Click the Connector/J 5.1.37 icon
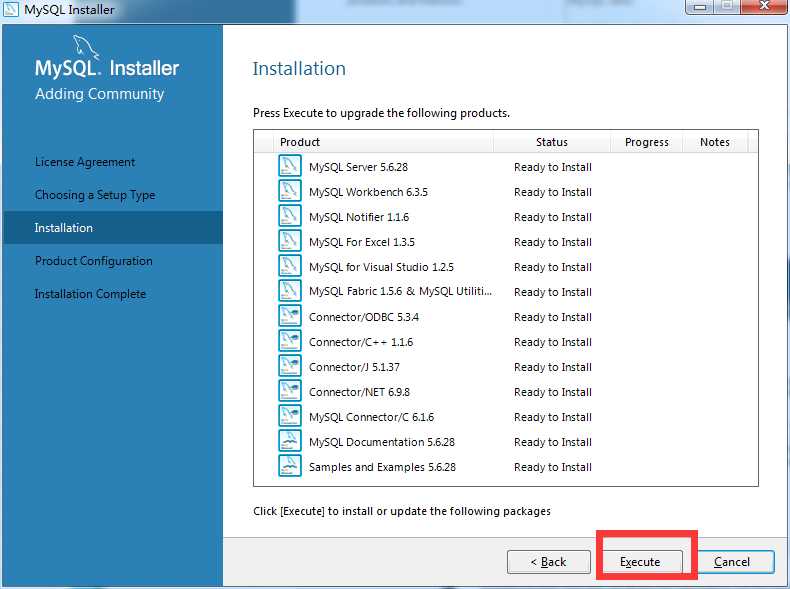The height and width of the screenshot is (589, 790). click(x=290, y=366)
